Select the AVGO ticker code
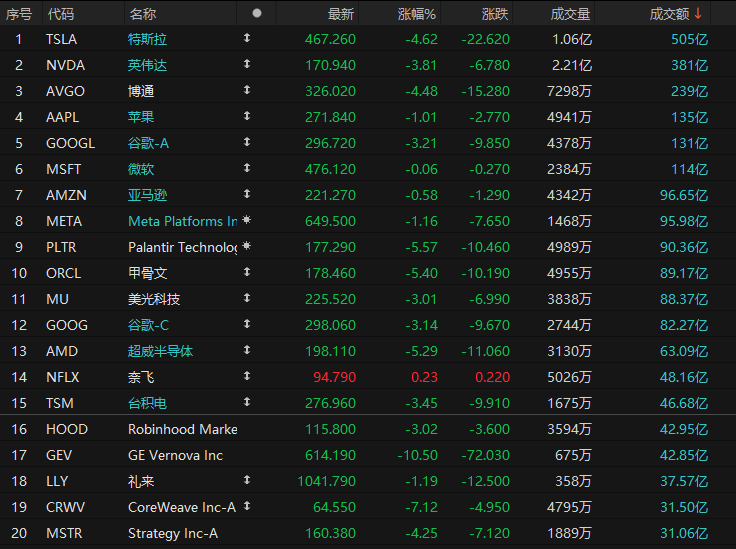 (x=65, y=91)
